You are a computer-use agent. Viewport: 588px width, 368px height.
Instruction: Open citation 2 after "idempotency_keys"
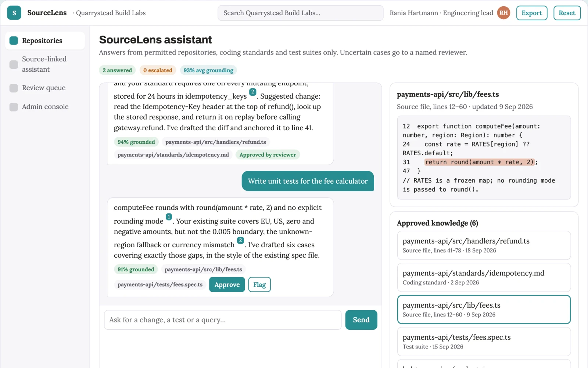pos(252,92)
